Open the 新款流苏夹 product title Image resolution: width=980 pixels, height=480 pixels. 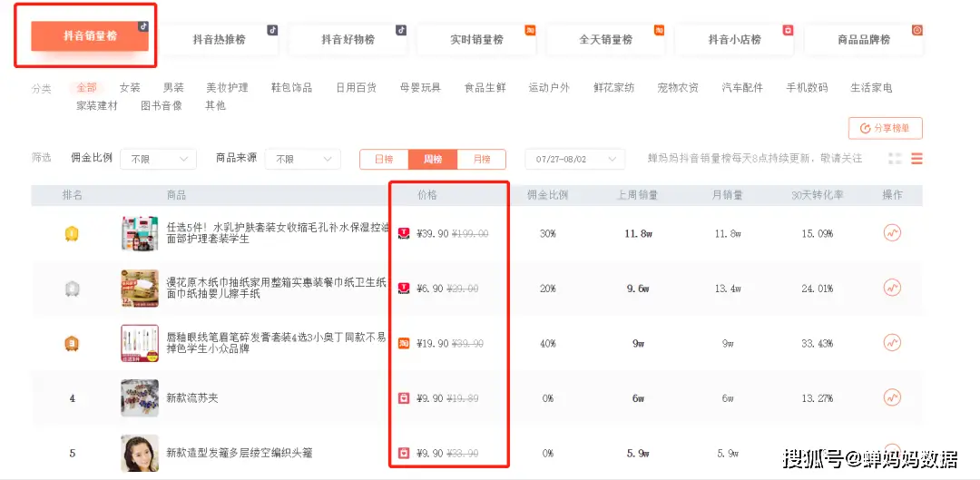pos(192,398)
